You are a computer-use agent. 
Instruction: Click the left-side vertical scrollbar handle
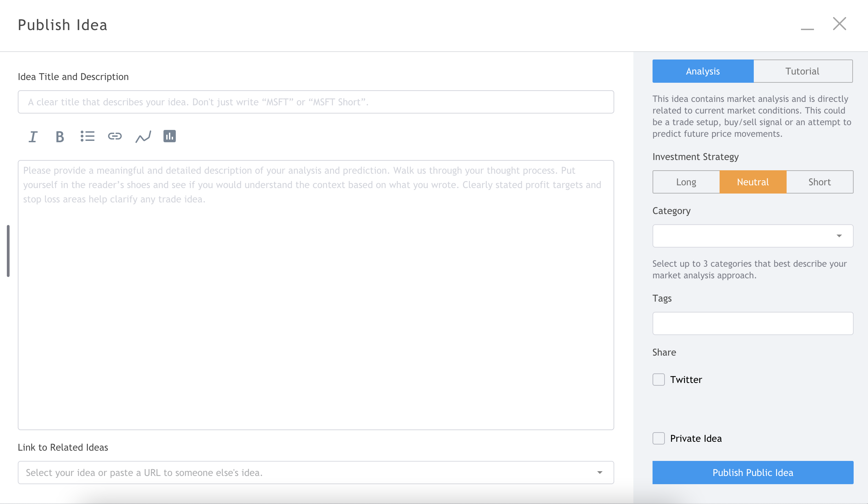(x=8, y=251)
